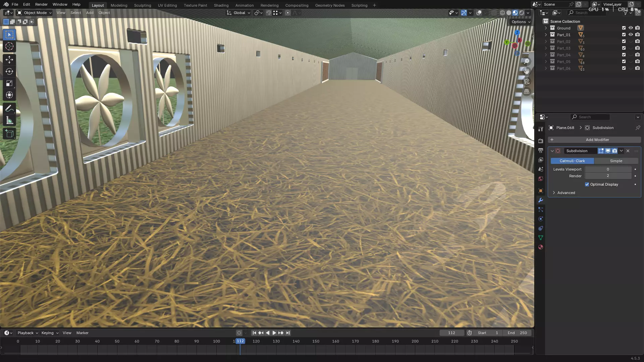Screen dimensions: 644x362
Task: Play the animation forward
Action: click(274, 333)
